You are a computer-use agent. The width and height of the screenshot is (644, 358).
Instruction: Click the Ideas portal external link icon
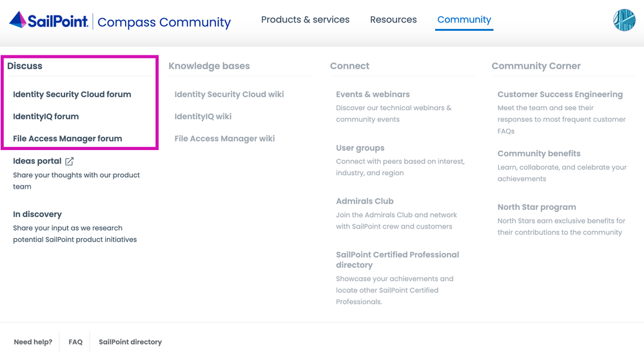click(x=70, y=162)
